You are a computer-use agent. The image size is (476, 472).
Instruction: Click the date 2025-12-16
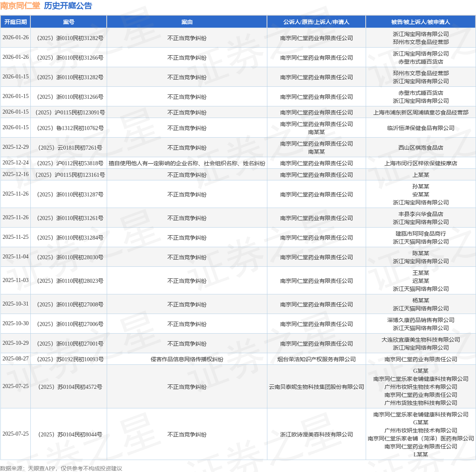[16, 174]
